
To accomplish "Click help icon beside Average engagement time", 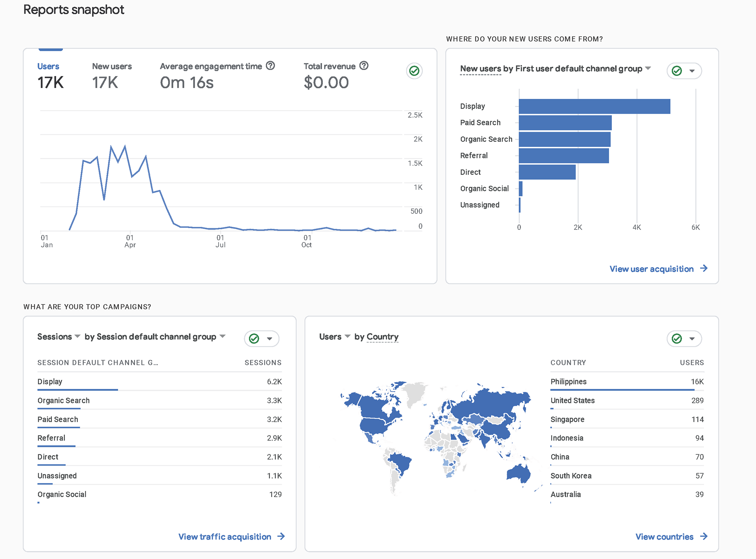I will click(270, 66).
